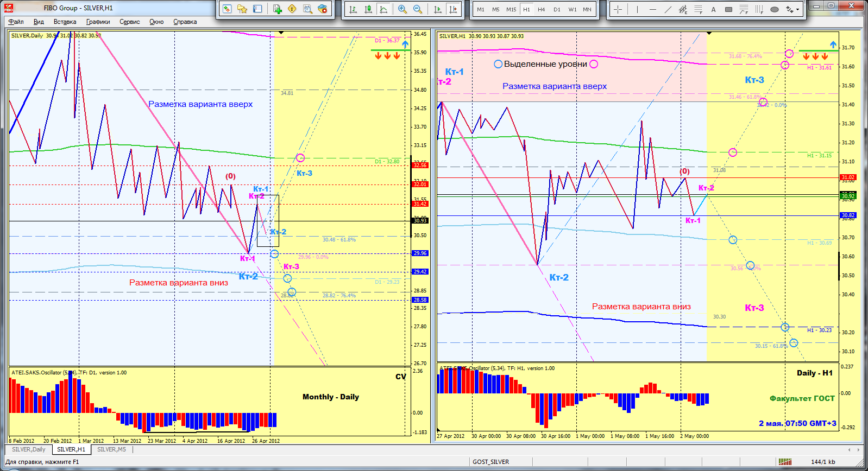Open the Окно menu
Viewport: 868px width, 471px height.
click(156, 22)
